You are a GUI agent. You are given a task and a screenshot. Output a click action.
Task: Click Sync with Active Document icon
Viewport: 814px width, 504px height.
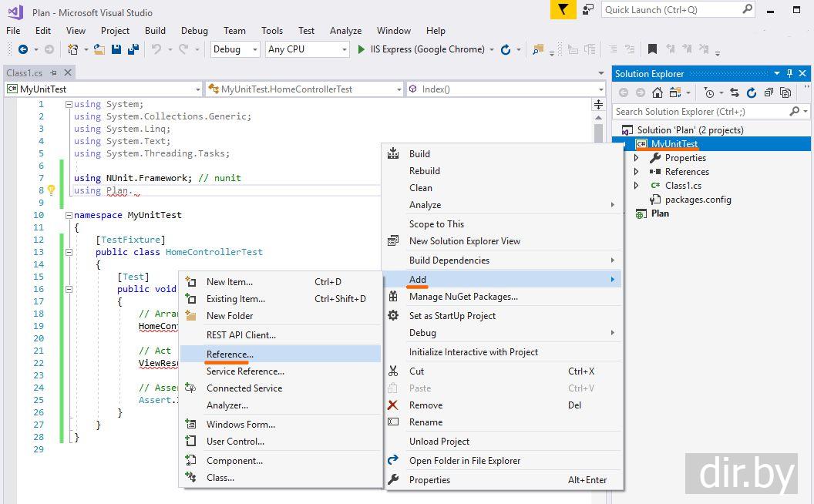tap(734, 92)
